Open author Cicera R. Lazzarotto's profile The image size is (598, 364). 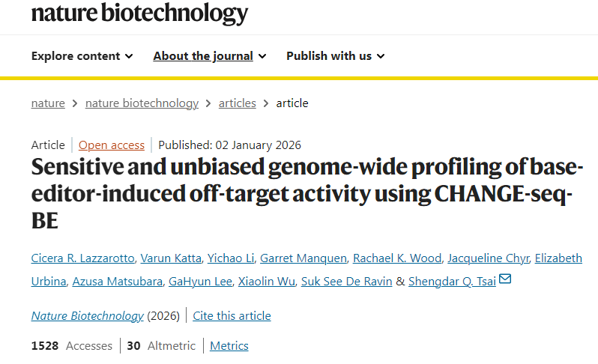tap(84, 258)
